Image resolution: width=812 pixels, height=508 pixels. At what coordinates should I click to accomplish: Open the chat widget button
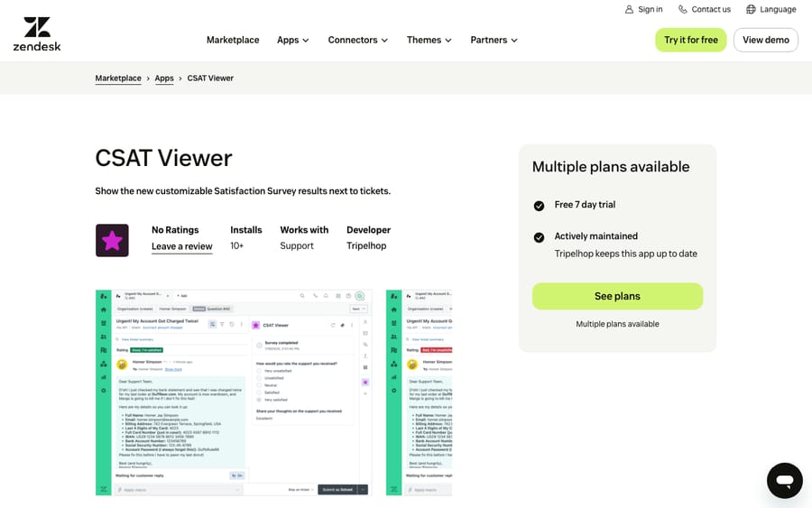[785, 481]
